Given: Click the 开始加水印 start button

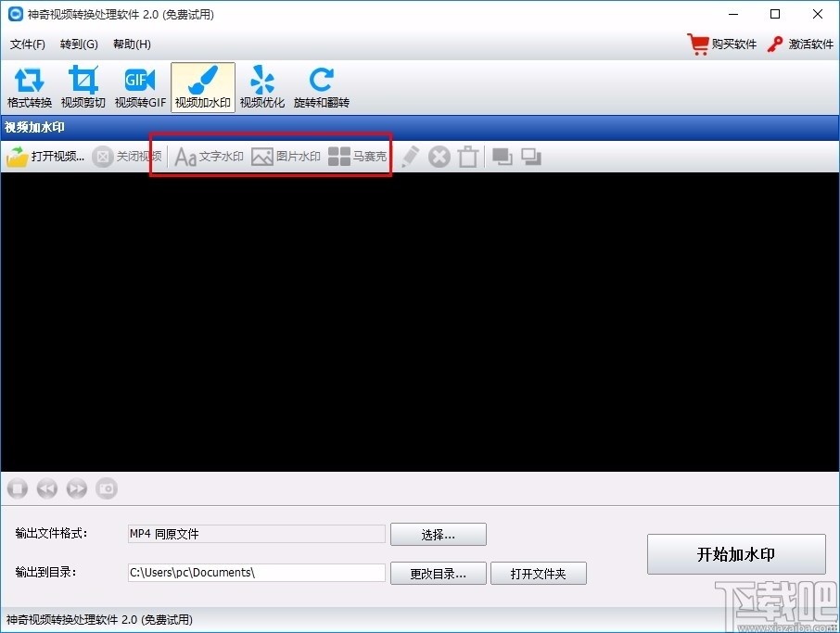Looking at the screenshot, I should click(736, 554).
